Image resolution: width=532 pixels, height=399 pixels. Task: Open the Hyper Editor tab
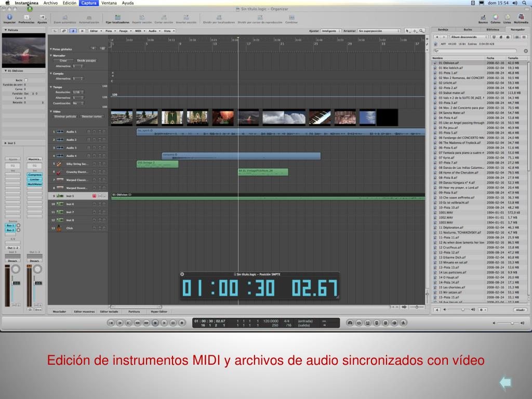pos(159,312)
